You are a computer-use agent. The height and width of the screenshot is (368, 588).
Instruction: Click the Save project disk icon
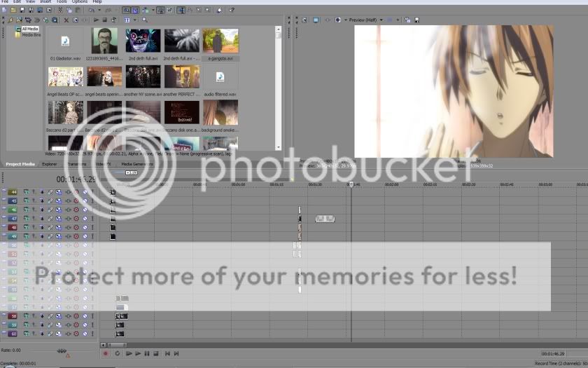22,10
